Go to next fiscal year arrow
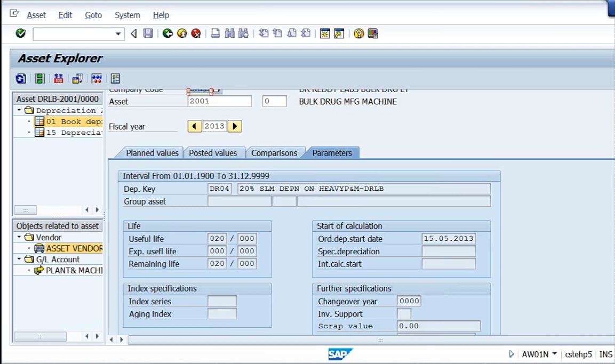This screenshot has height=364, width=615. [235, 126]
